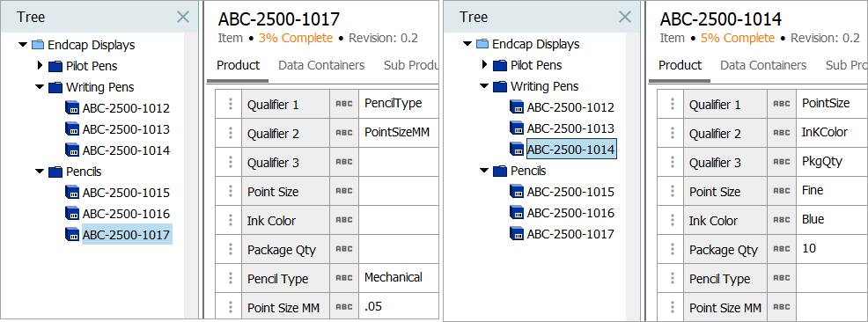The image size is (868, 322).
Task: Click ABC type icon beside .05 value
Action: pos(344,307)
